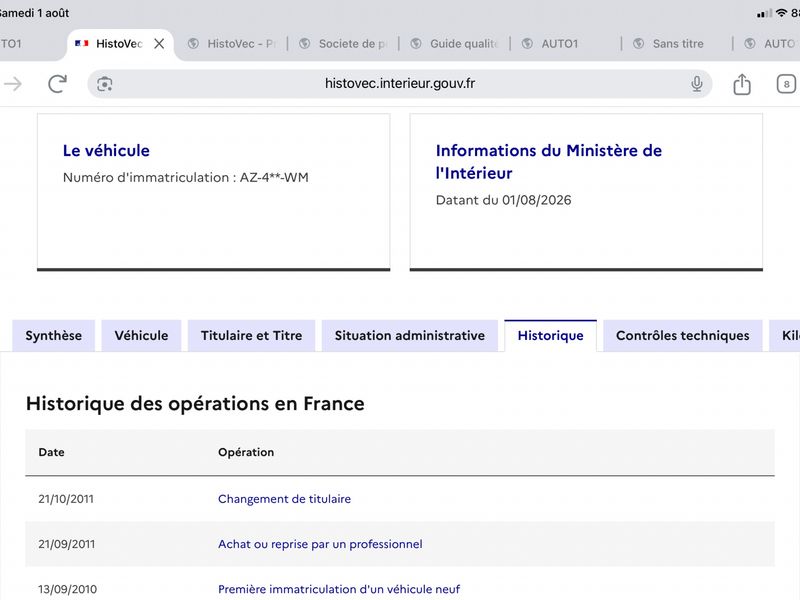Click the Date column header

(x=52, y=453)
